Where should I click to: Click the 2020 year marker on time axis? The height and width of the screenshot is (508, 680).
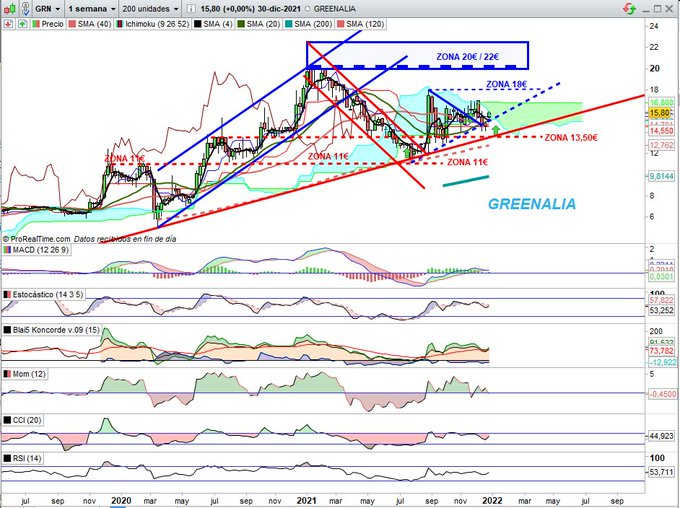coord(121,501)
